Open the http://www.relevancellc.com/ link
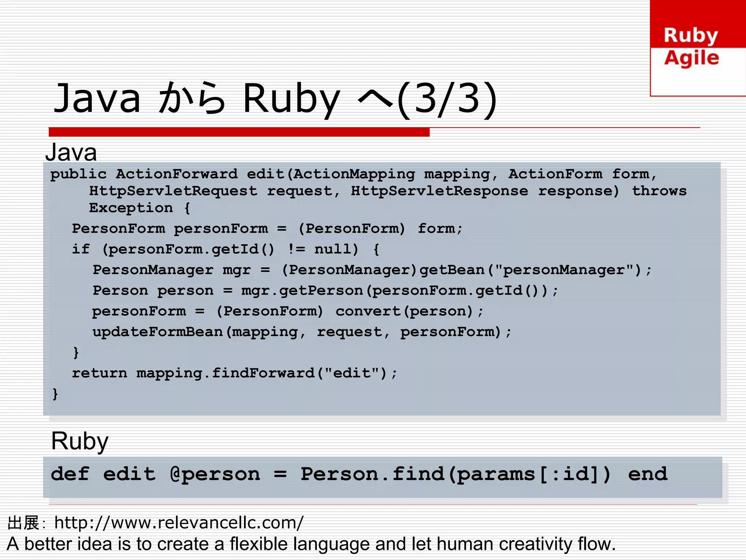 click(x=179, y=523)
